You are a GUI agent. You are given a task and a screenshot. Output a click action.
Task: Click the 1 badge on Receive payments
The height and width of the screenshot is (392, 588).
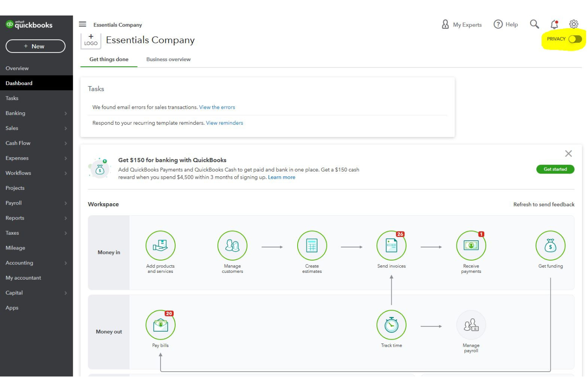(x=481, y=234)
